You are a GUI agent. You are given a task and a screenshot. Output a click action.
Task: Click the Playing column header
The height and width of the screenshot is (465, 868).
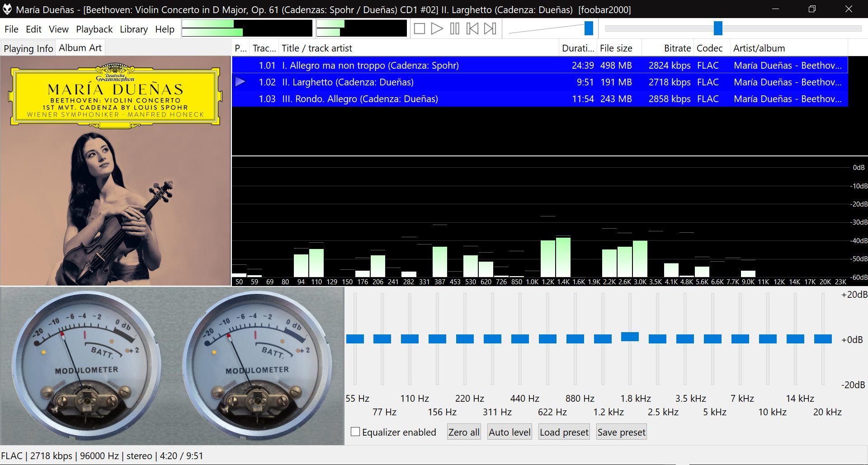point(241,48)
